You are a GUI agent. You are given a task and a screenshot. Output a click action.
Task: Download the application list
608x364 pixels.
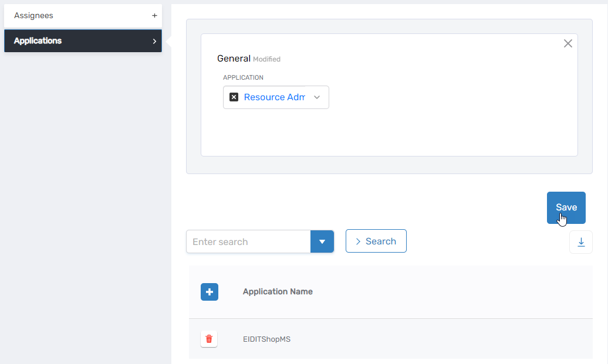pyautogui.click(x=581, y=242)
